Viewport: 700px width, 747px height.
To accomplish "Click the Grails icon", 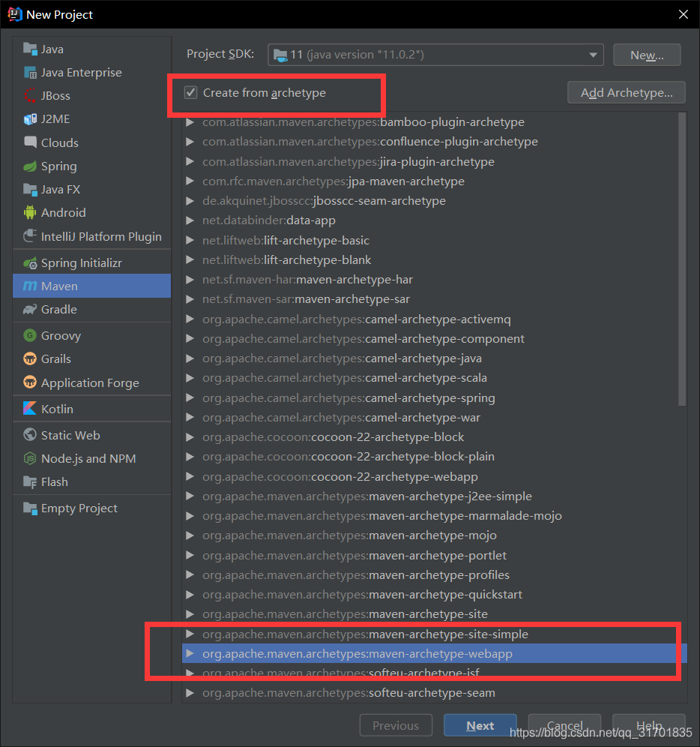I will point(30,358).
